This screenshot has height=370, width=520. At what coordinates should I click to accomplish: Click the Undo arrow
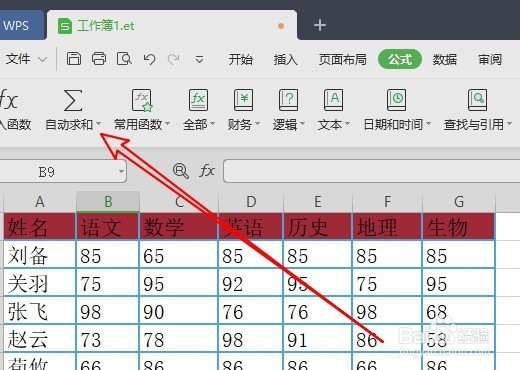[x=149, y=59]
